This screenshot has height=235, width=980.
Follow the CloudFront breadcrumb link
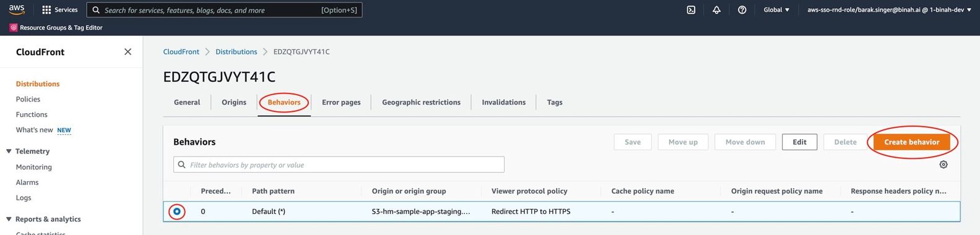[181, 52]
